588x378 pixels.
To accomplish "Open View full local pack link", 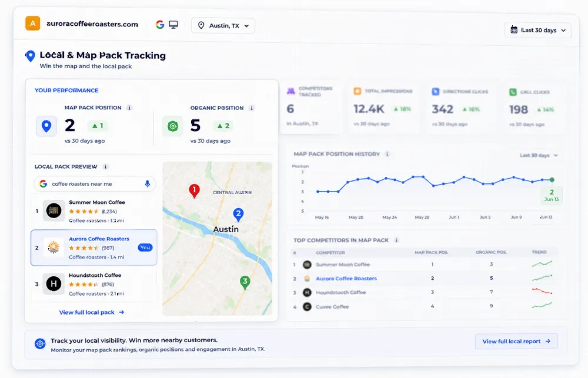I will click(x=92, y=312).
